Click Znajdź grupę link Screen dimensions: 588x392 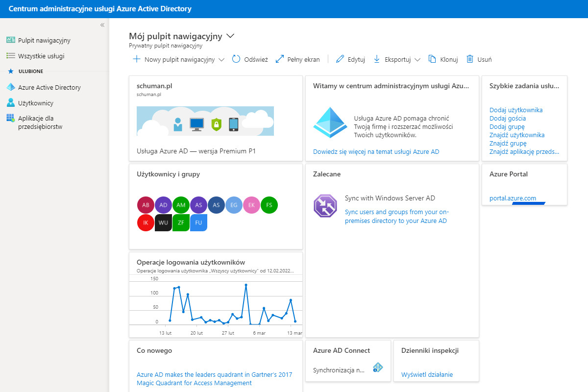tap(508, 143)
